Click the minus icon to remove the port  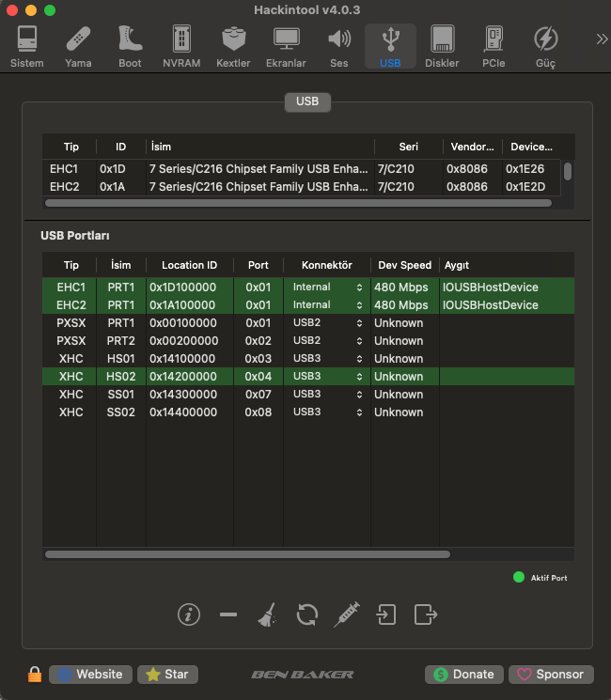[228, 614]
